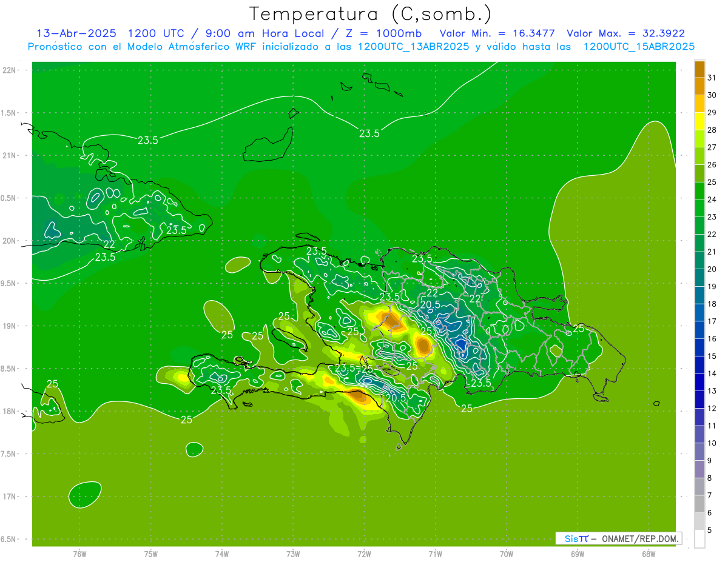This screenshot has width=728, height=562.
Task: Click the latitude axis label "20N"
Action: (10, 241)
